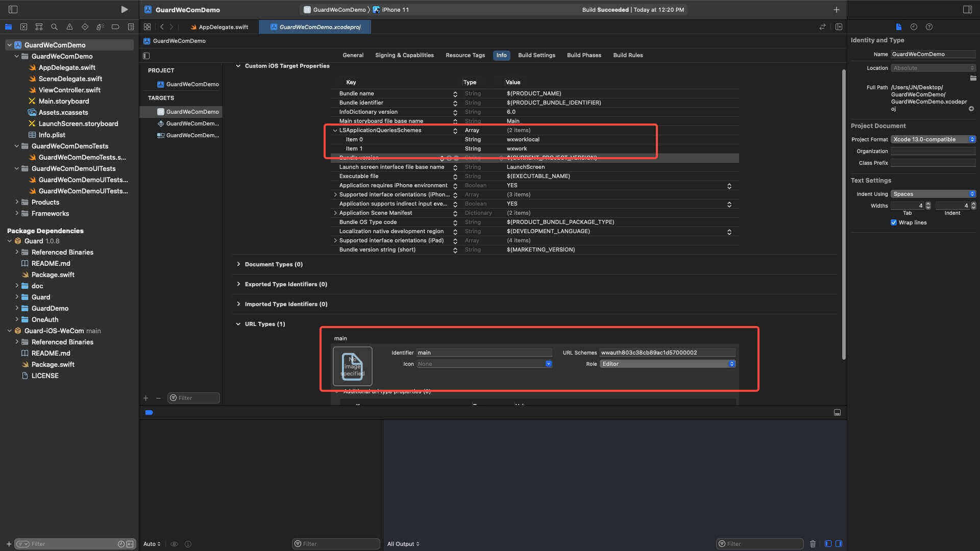
Task: Toggle the debug area hide button
Action: pos(837,412)
